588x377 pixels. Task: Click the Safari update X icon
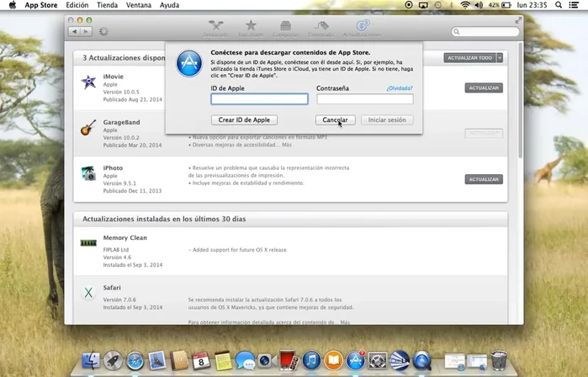click(x=88, y=293)
